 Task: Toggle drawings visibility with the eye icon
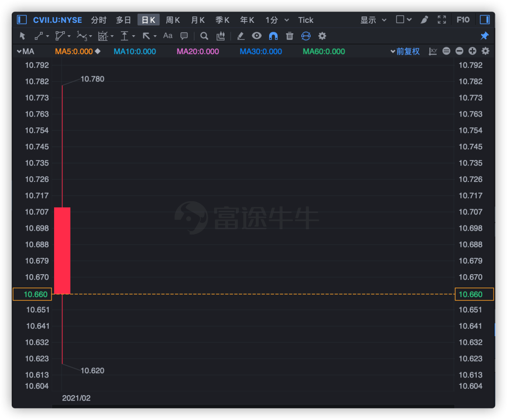256,36
